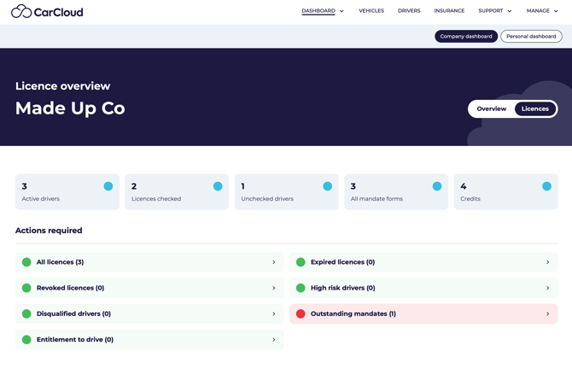572x392 pixels.
Task: Open Revoked licences (0) link
Action: [70, 288]
